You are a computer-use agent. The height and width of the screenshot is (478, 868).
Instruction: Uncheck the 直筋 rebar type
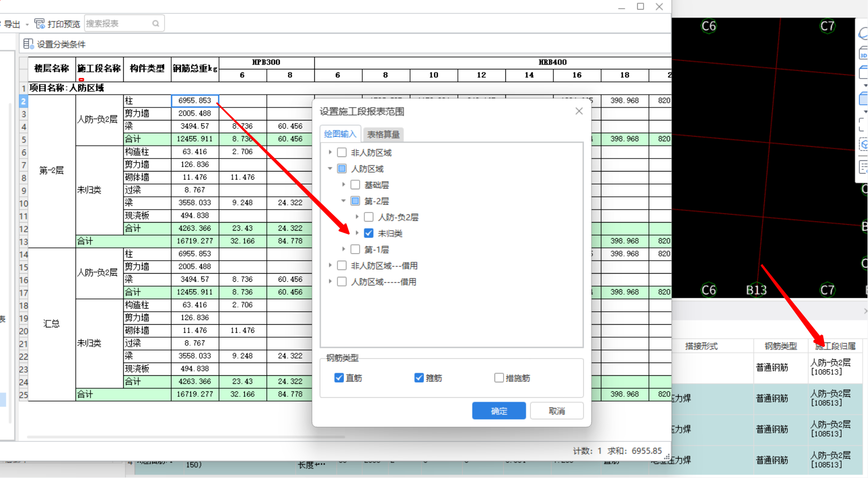pos(339,378)
